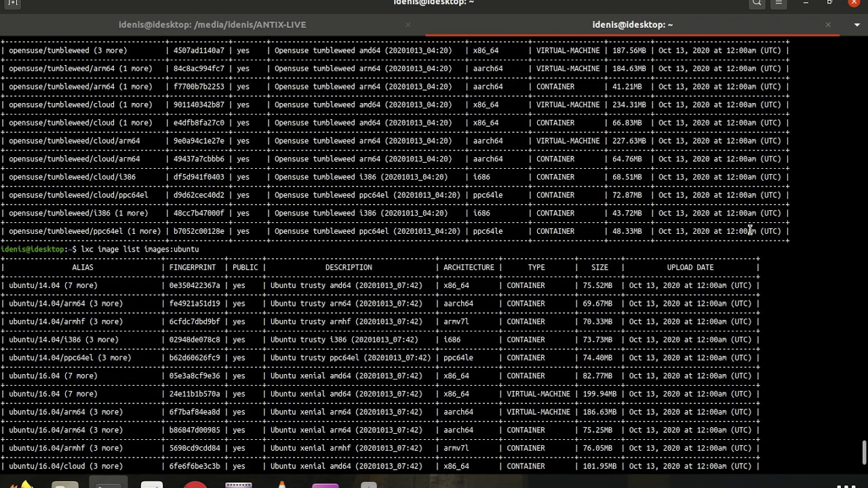Expand the tab list dropdown arrow
Image resolution: width=868 pixels, height=488 pixels.
pyautogui.click(x=856, y=25)
